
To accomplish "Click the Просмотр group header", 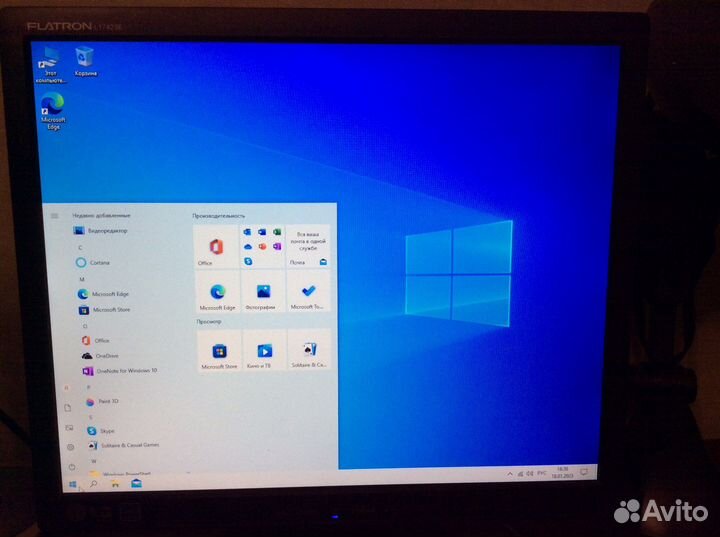I will point(209,322).
